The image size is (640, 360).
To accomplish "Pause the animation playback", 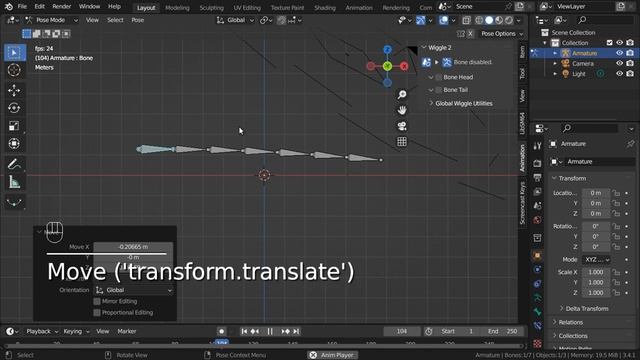I will click(x=270, y=331).
